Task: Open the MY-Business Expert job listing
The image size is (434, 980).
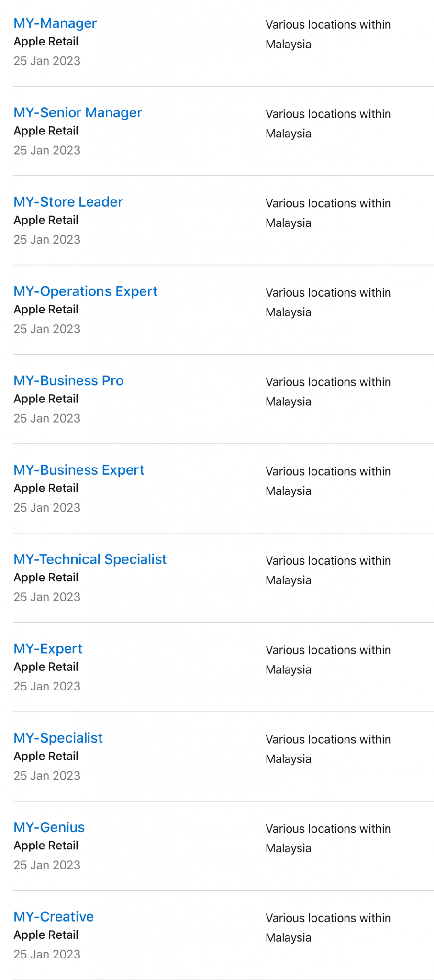Action: coord(78,469)
